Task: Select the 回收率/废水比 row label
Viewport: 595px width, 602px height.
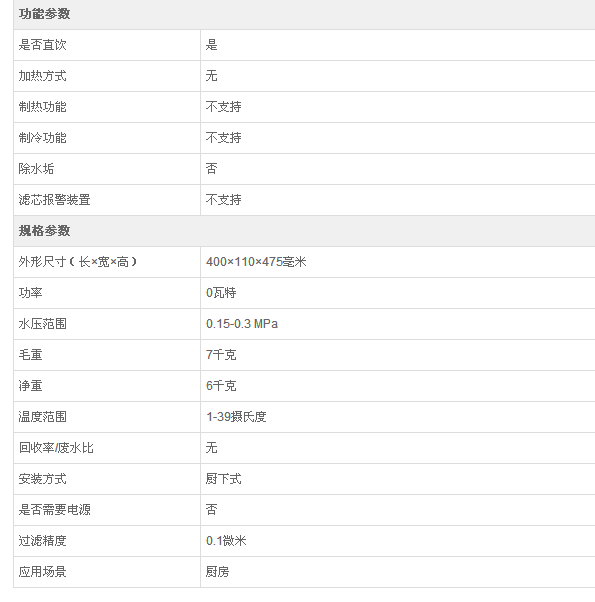Action: [x=56, y=448]
